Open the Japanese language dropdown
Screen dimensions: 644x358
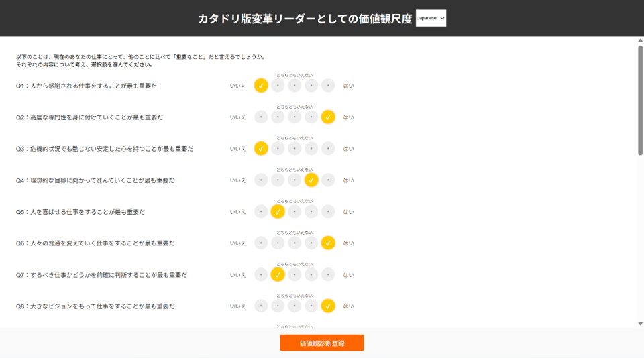(431, 18)
